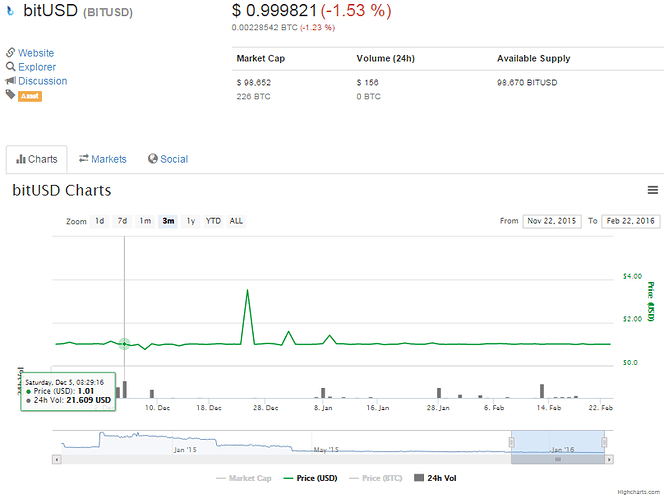Click the orange Asset tag badge
Screen dimensions: 664x499
[x=30, y=96]
